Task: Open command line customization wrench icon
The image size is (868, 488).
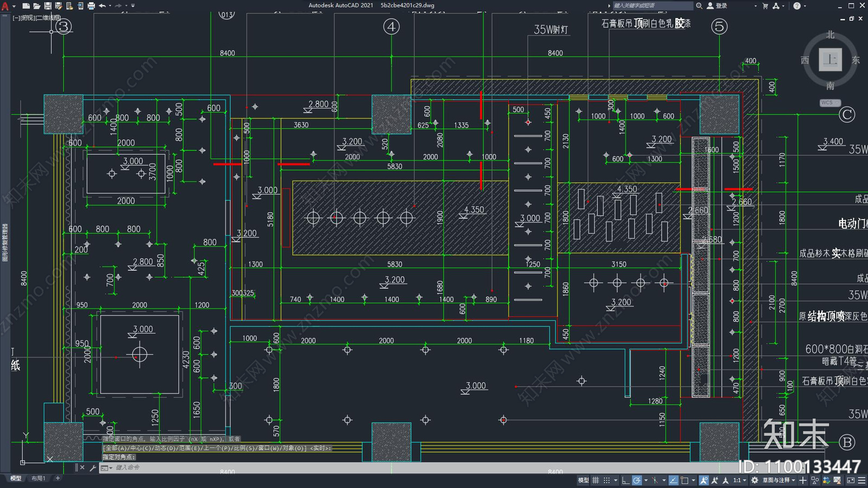Action: click(92, 467)
